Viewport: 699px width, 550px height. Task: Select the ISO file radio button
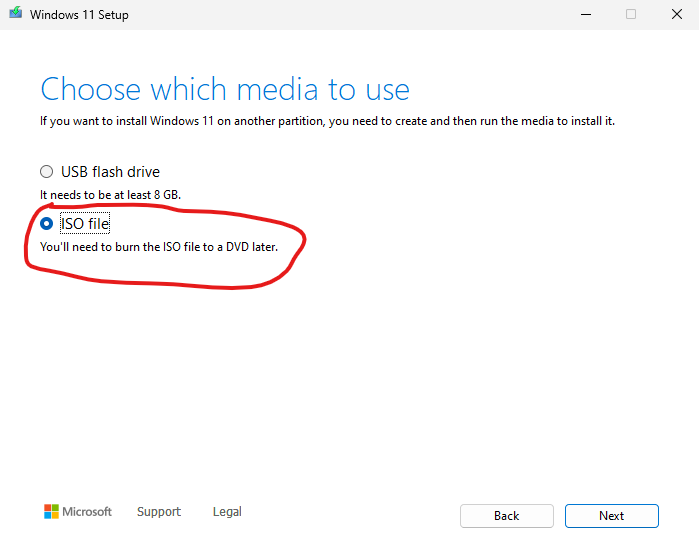[x=46, y=223]
